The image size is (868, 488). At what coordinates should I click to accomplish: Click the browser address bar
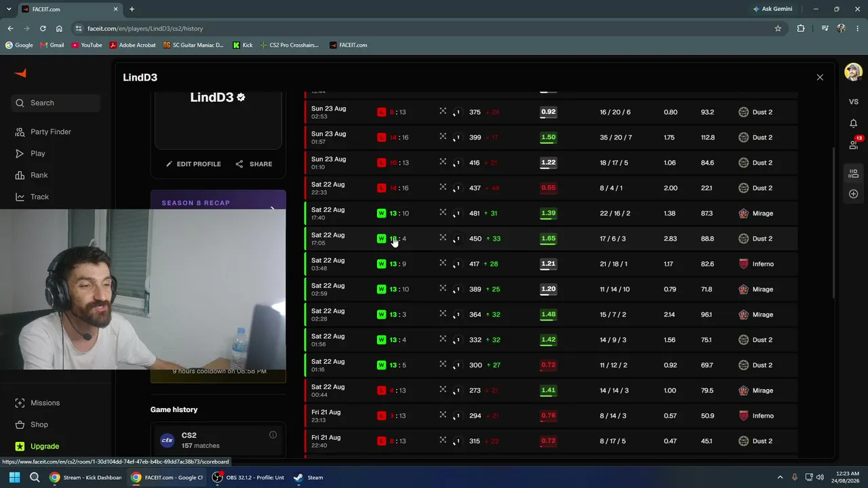[x=427, y=28]
